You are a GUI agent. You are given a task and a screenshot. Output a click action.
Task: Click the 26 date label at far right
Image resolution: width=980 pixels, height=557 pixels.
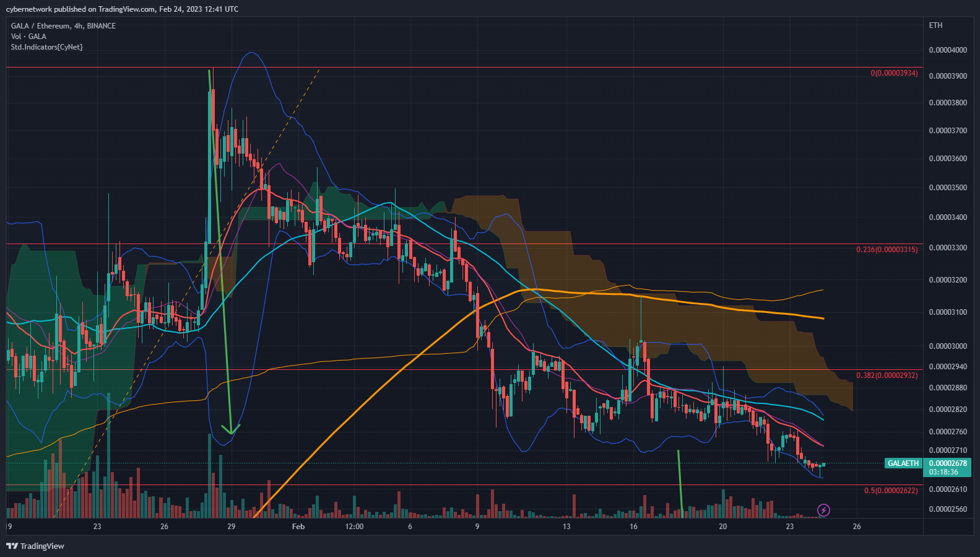click(857, 527)
